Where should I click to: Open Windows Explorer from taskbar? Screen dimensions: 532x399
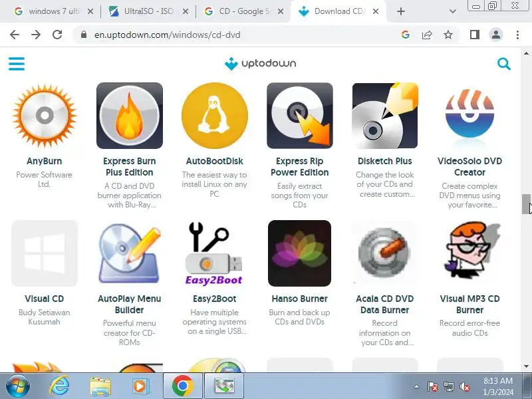click(x=100, y=386)
